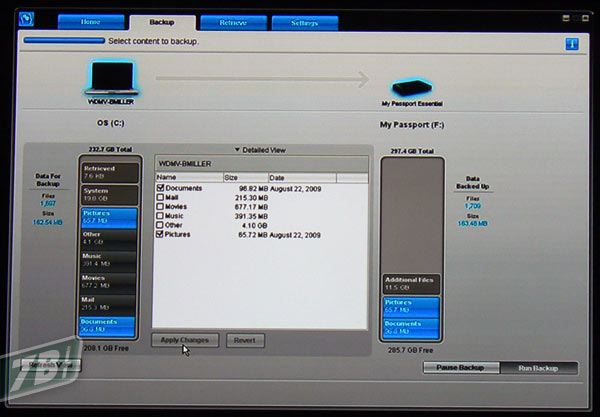Select Documents block in My Passport gauge
600x417 pixels.
click(411, 328)
